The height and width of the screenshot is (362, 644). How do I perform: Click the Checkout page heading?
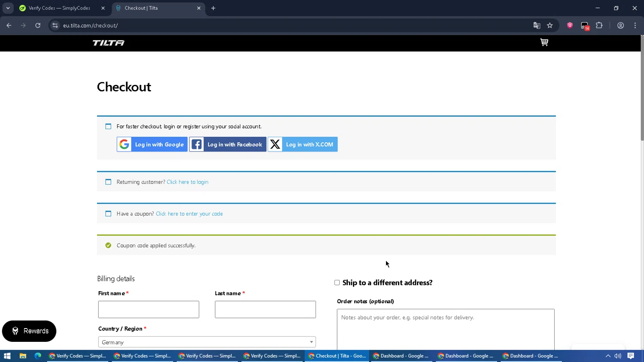pos(124,87)
